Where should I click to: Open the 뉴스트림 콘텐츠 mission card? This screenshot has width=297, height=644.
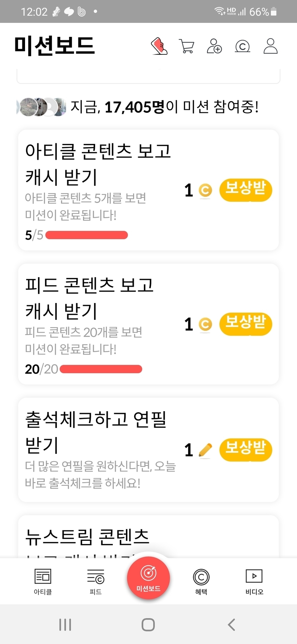coord(148,537)
